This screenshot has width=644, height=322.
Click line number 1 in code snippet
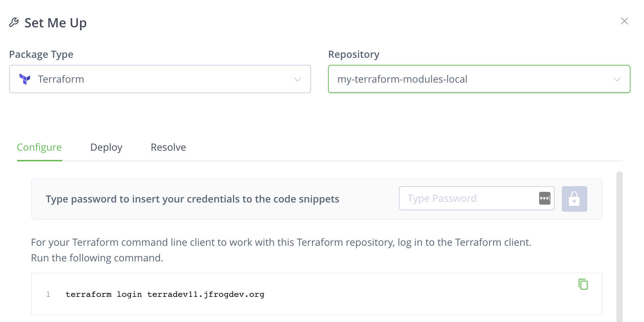click(48, 294)
